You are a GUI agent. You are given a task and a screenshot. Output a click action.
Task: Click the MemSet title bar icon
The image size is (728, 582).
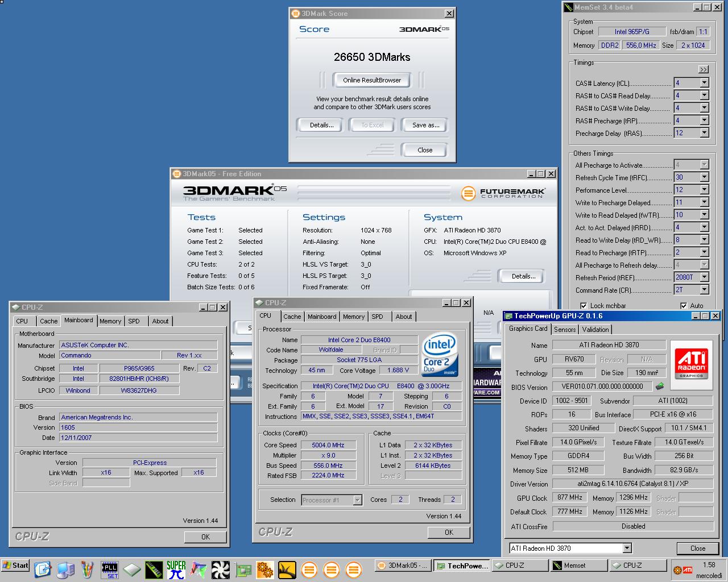(x=568, y=7)
